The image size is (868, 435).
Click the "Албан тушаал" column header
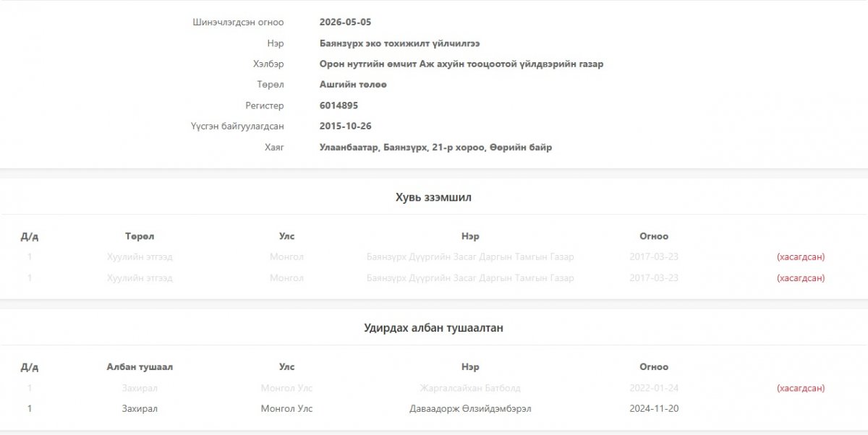coord(140,367)
